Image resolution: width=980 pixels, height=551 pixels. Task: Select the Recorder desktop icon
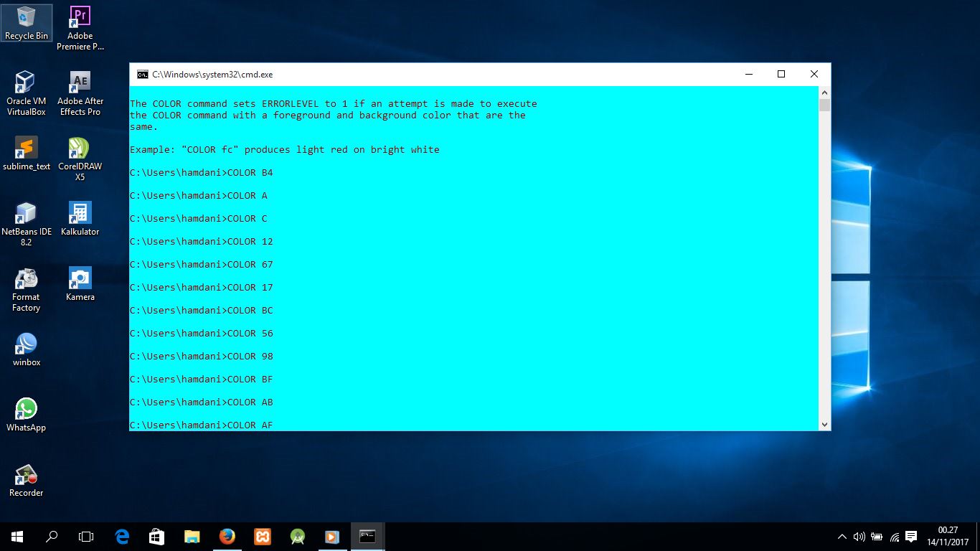pyautogui.click(x=27, y=480)
